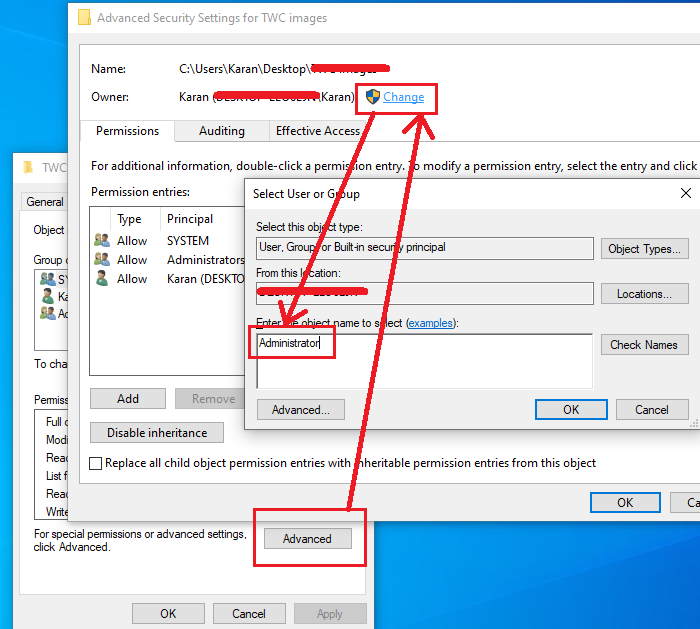The width and height of the screenshot is (700, 629).
Task: Open the General tab in Properties window
Action: tap(45, 202)
